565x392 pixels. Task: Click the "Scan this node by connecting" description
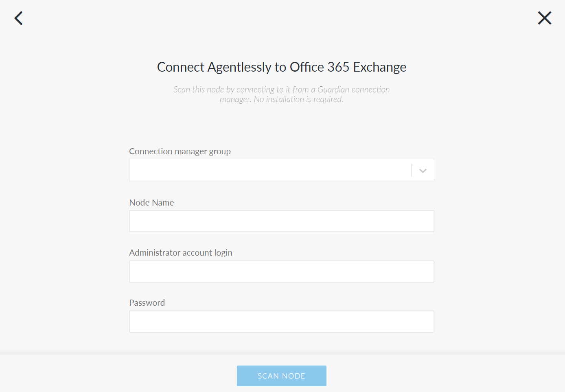[x=282, y=94]
